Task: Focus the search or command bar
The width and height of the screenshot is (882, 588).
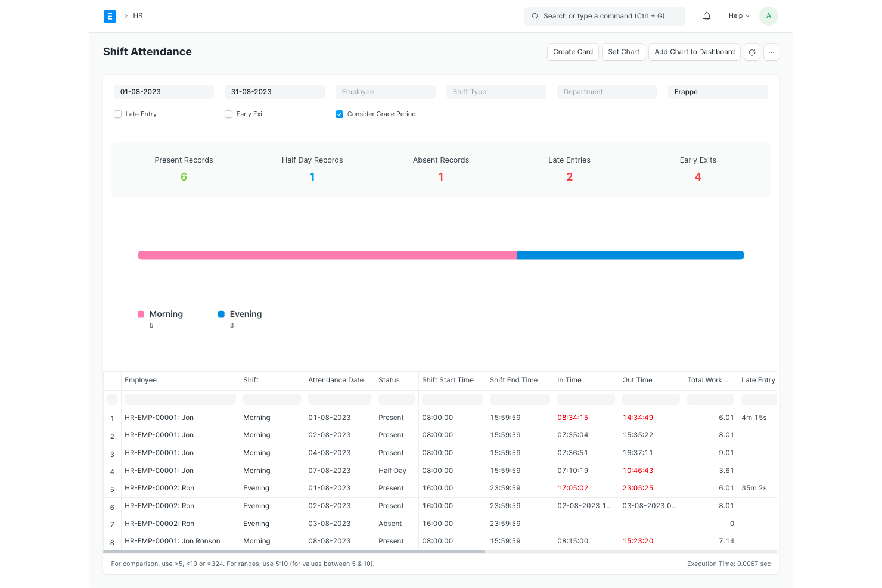Action: 604,16
